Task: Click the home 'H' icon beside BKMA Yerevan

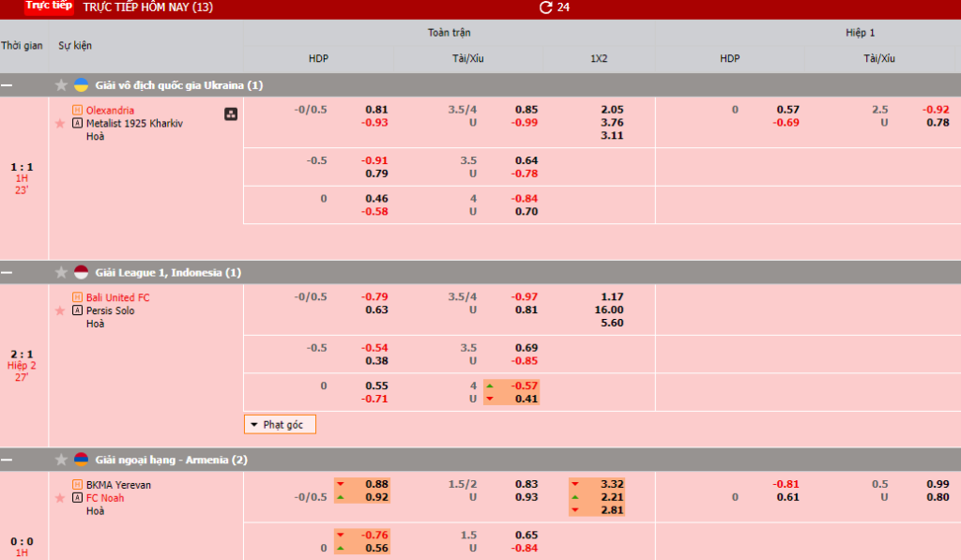Action: [x=78, y=485]
